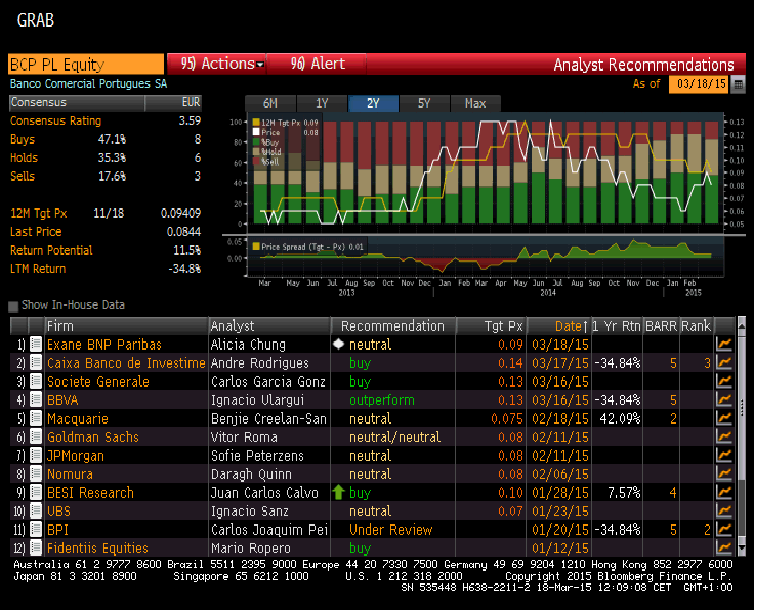Open the document icon for BBVA row
This screenshot has height=614, width=768.
[x=36, y=400]
